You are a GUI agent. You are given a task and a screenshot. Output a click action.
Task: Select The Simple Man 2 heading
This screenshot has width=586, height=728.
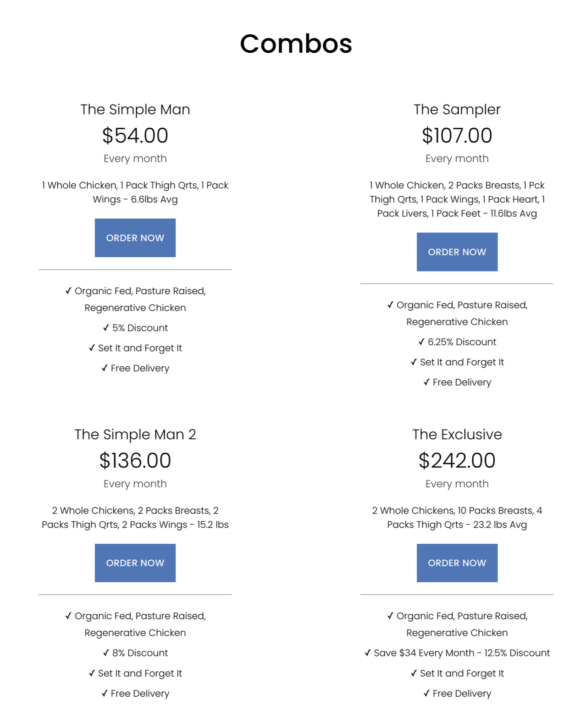point(135,435)
